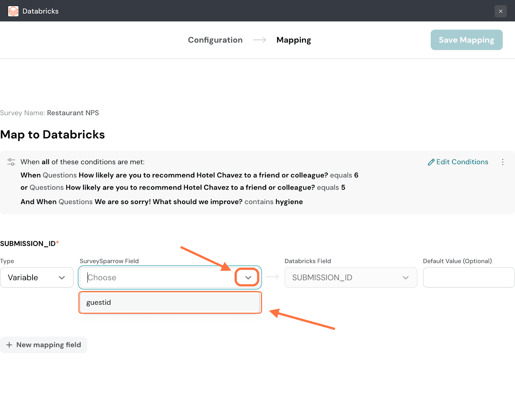Click the Databricks logo icon
Viewport: 515px width, 420px height.
tap(13, 11)
